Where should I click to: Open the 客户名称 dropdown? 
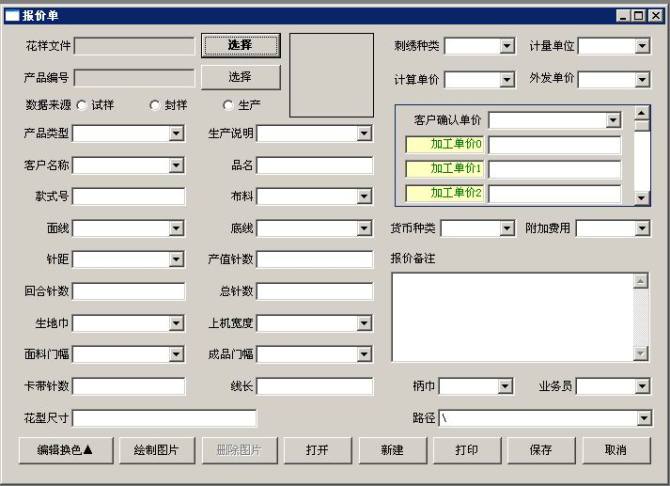tap(176, 165)
